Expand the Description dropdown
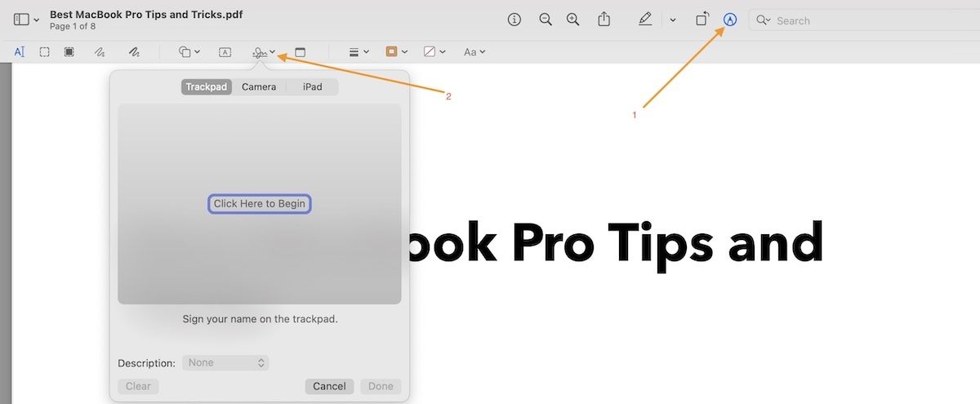This screenshot has width=980, height=404. [225, 362]
